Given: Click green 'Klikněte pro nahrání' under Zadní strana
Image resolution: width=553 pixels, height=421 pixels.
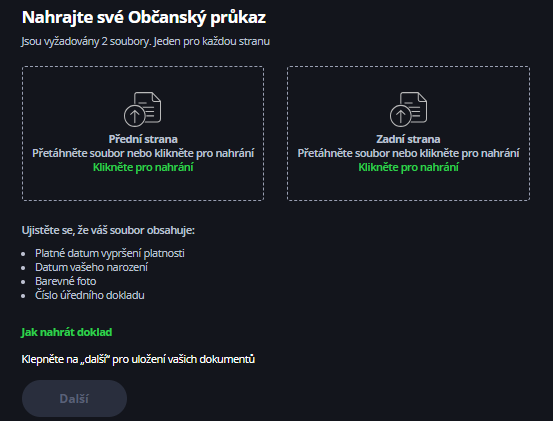Looking at the screenshot, I should click(x=408, y=167).
